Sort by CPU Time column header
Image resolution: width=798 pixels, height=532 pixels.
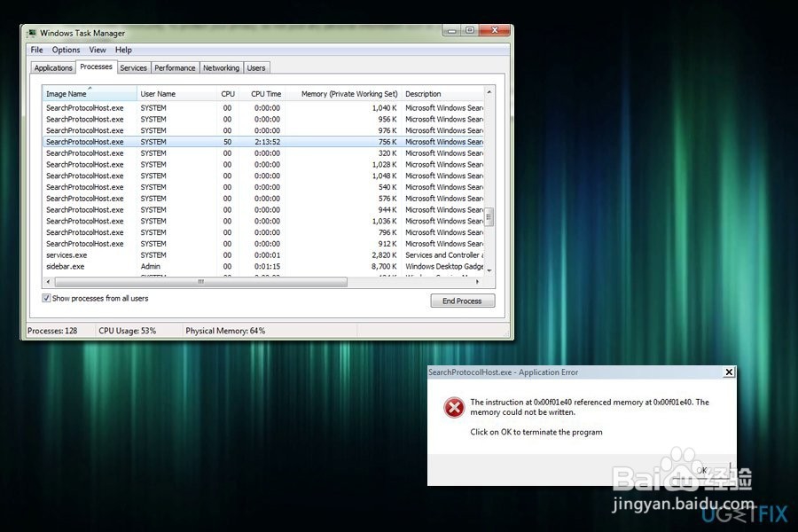262,94
